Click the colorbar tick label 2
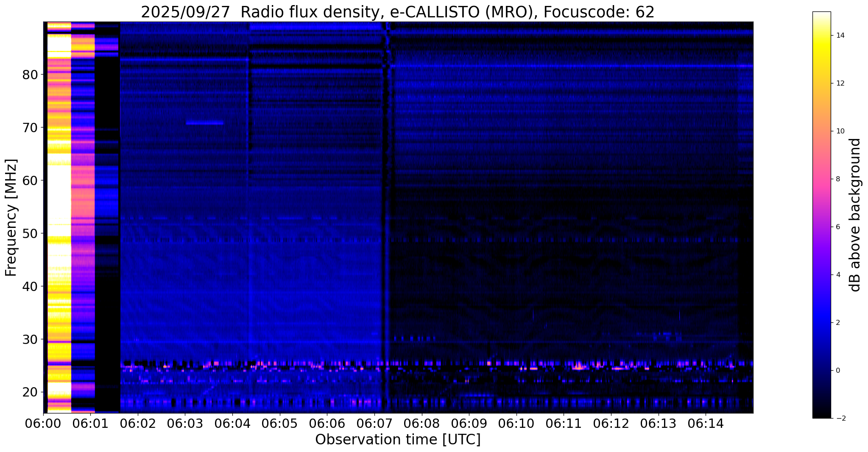The width and height of the screenshot is (868, 452). [837, 323]
